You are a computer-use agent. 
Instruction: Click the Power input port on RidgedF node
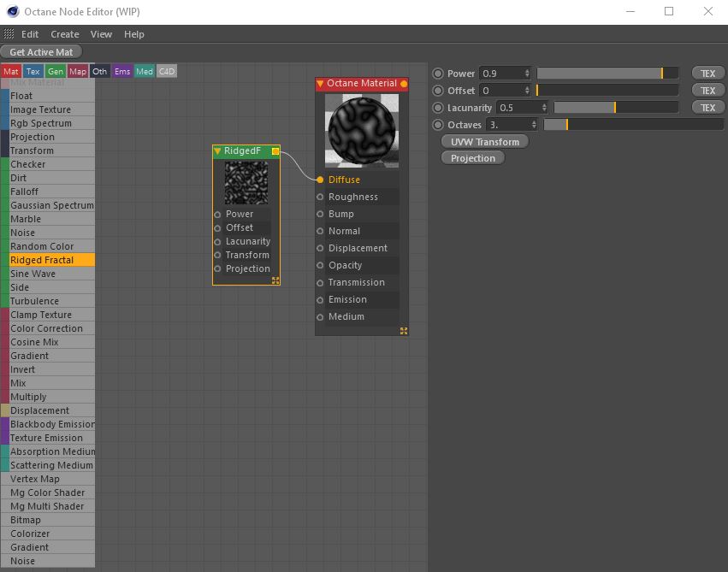[219, 214]
